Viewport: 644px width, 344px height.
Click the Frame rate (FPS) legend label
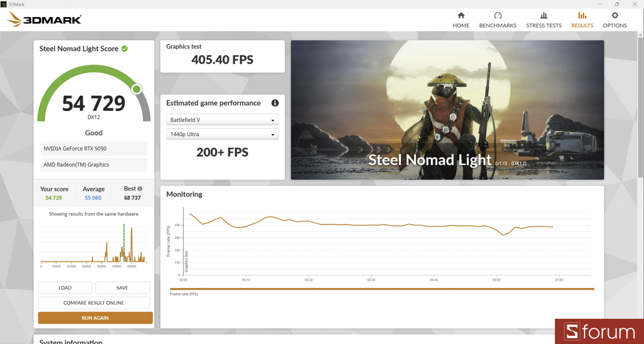point(184,294)
